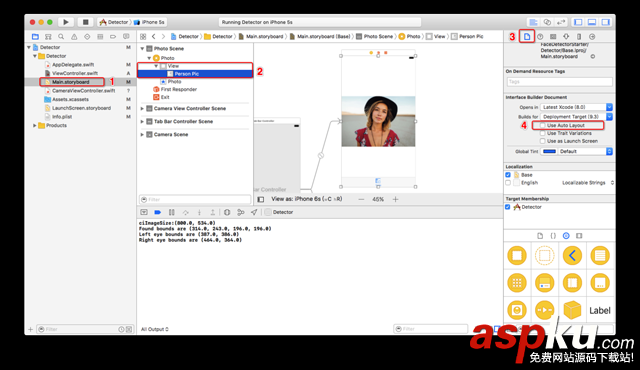The image size is (640, 370).
Task: Open the Localizable Strings popup
Action: (588, 183)
